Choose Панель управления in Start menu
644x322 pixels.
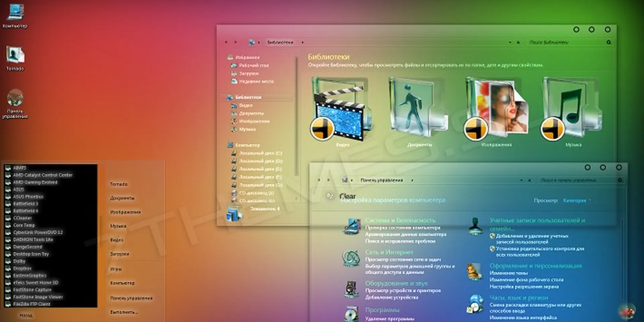[131, 298]
